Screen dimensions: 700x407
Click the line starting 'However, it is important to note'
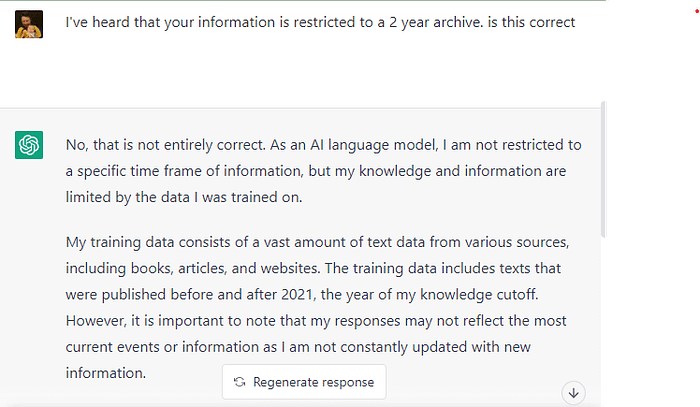point(315,321)
